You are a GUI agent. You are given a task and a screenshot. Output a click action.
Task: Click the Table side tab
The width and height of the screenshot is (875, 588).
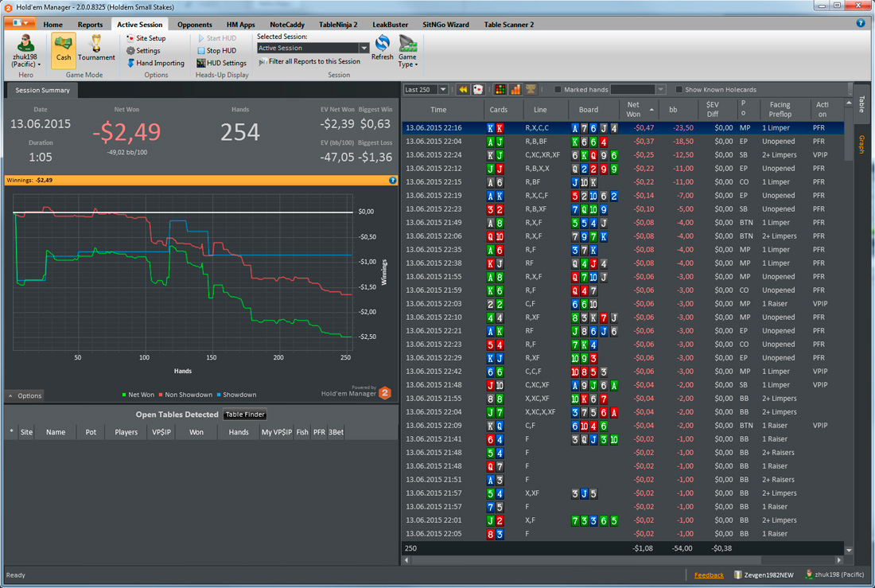[862, 104]
